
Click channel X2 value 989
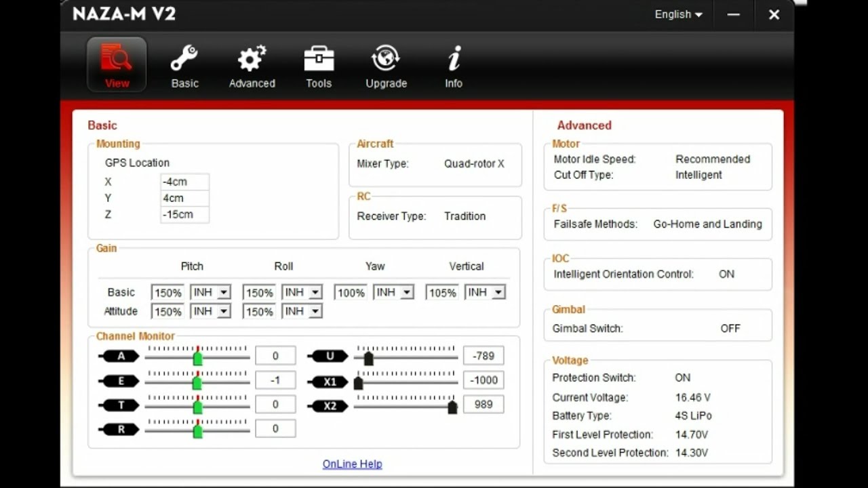[x=484, y=405]
